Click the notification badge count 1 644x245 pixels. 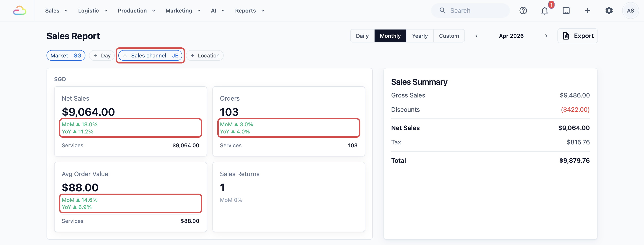pyautogui.click(x=551, y=5)
